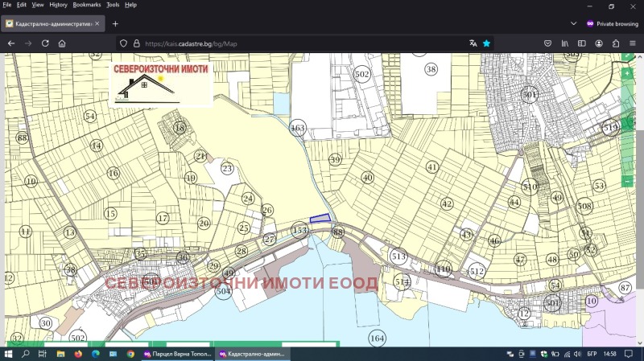Zoom in the map with plus button
This screenshot has height=361, width=644.
tap(627, 73)
